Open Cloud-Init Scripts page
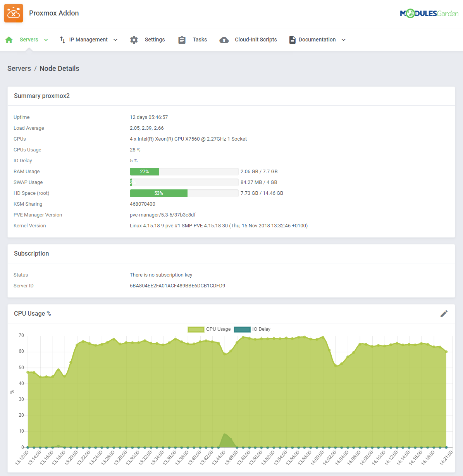Viewport: 463px width, 476px height. coord(256,40)
